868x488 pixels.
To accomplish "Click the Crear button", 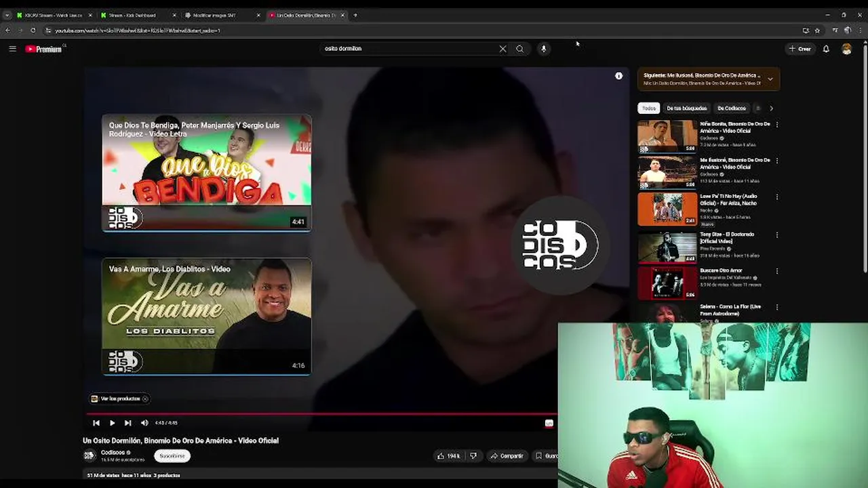I will [x=800, y=49].
